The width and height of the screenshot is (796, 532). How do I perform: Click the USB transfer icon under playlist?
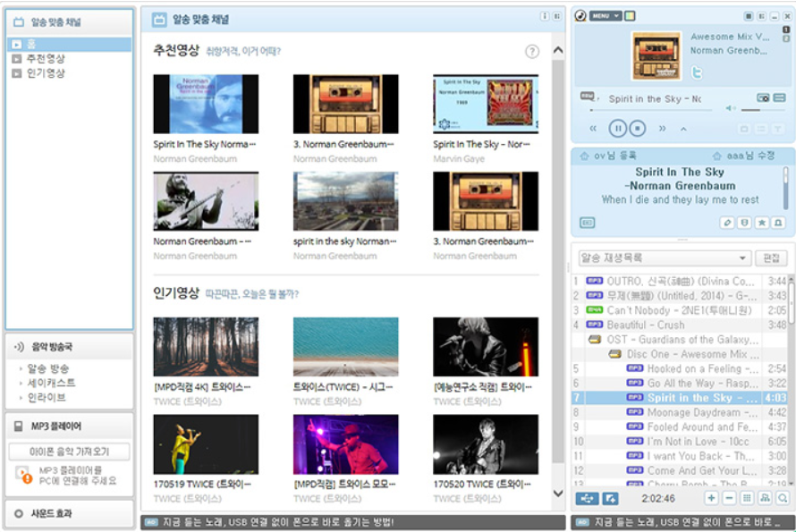click(587, 498)
